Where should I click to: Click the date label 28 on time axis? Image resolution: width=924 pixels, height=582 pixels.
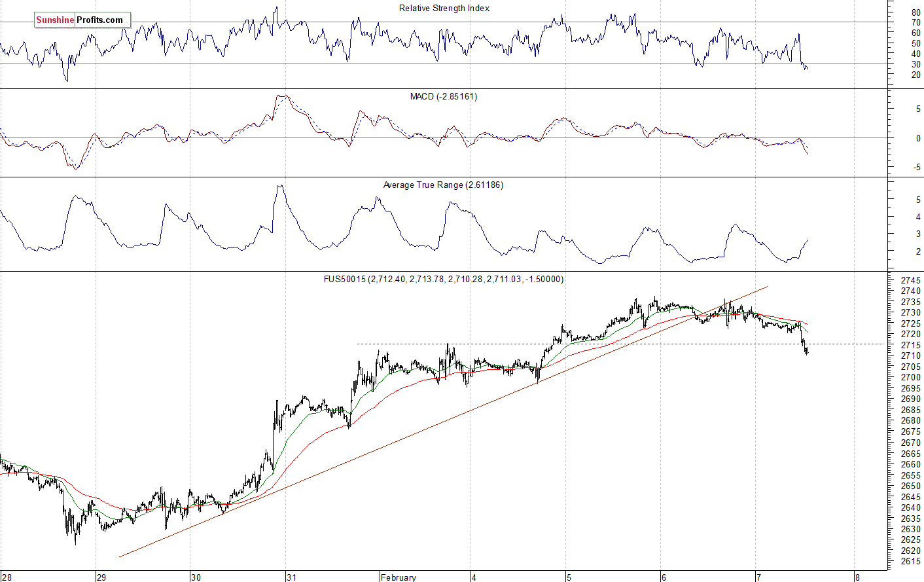tap(7, 577)
